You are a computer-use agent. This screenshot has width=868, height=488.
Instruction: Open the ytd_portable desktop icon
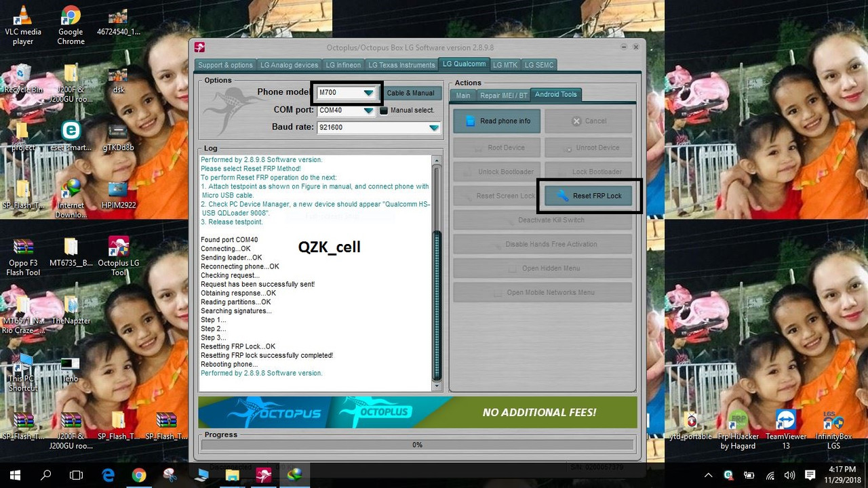point(691,425)
